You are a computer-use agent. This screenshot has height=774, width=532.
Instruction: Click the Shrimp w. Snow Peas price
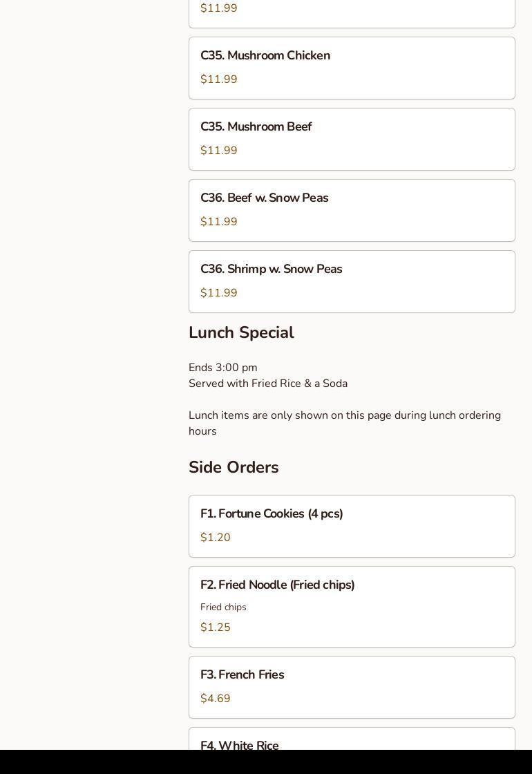219,293
